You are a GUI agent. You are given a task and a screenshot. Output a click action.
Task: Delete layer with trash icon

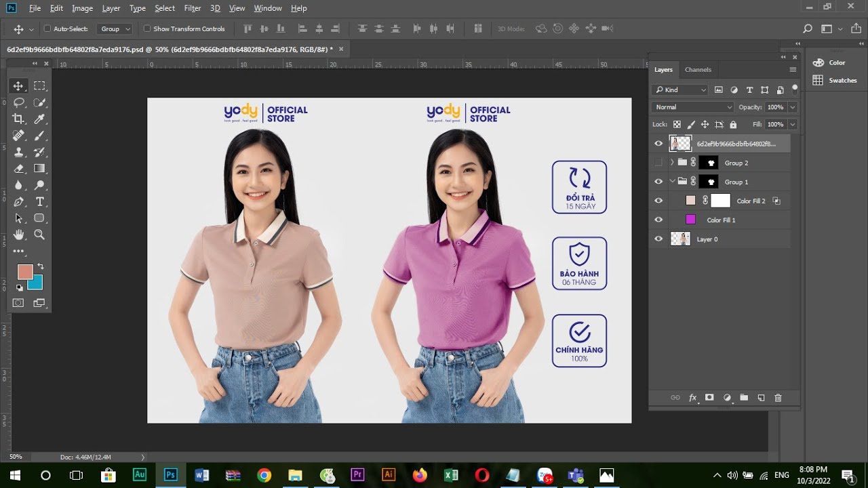[x=778, y=398]
